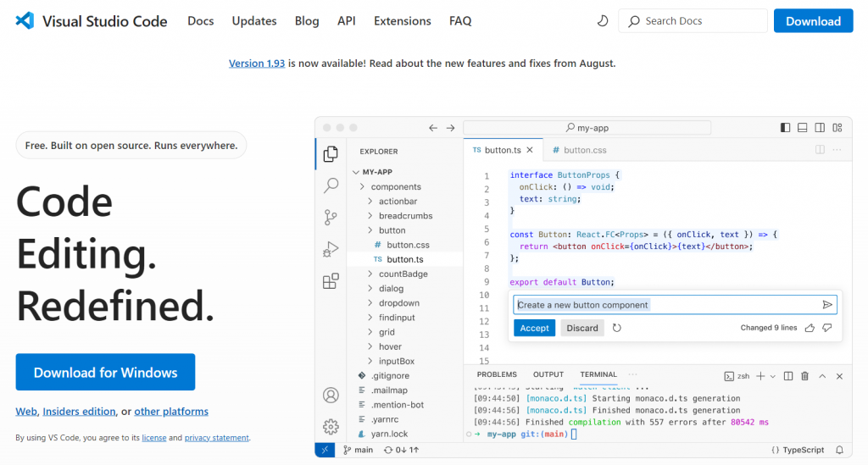This screenshot has height=465, width=868.
Task: Open the Updates menu item
Action: 254,21
